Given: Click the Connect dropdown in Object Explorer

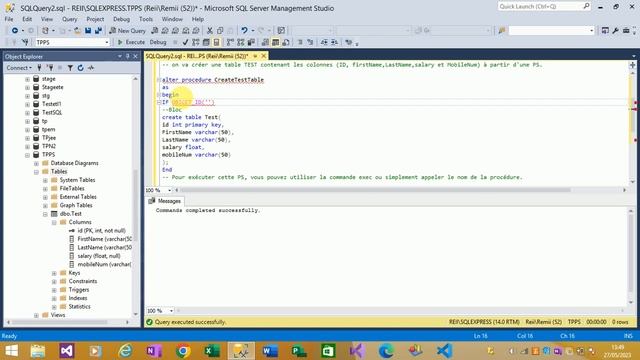Looking at the screenshot, I should (19, 68).
